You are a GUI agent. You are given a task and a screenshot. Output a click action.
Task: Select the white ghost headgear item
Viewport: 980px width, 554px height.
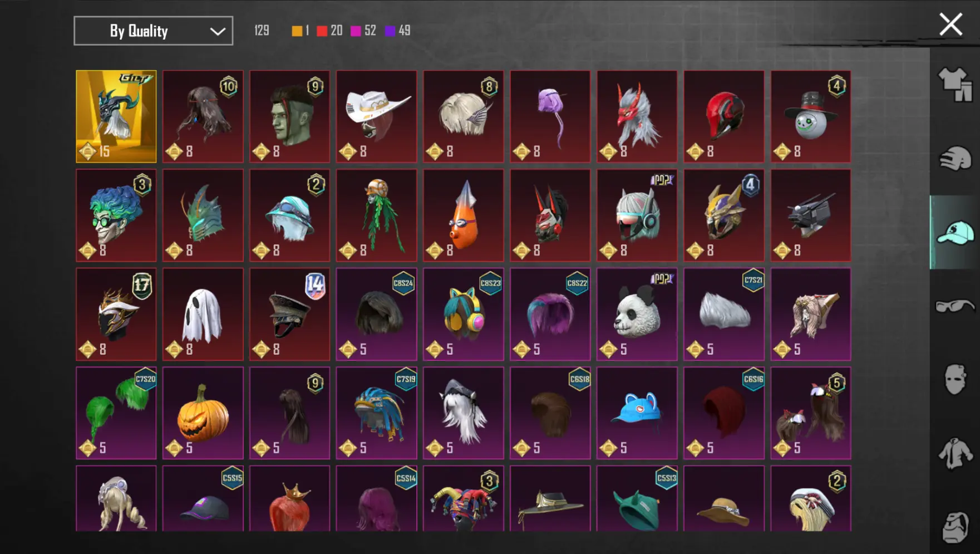click(203, 314)
